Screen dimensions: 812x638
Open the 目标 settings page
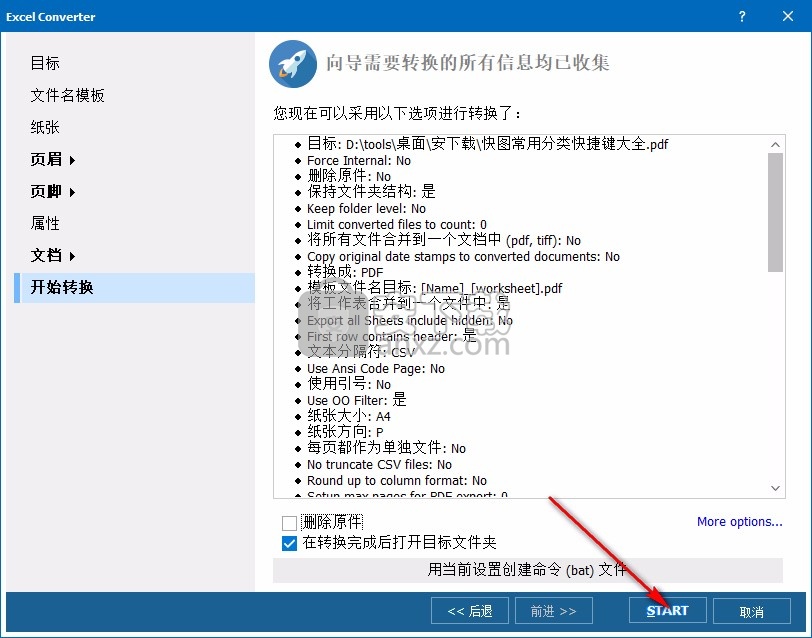45,63
